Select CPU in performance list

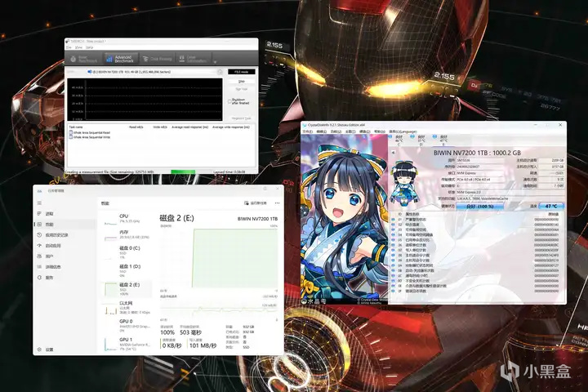[126, 218]
